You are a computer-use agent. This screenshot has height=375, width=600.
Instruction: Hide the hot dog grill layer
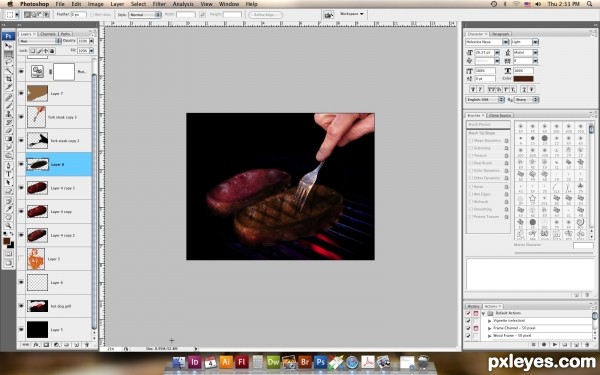coord(21,306)
